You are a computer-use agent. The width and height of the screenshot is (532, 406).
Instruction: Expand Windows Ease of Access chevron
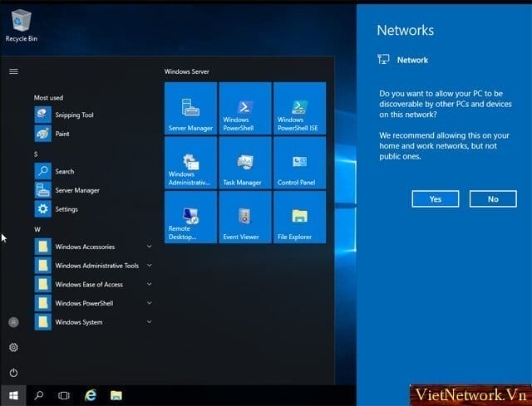pos(150,284)
